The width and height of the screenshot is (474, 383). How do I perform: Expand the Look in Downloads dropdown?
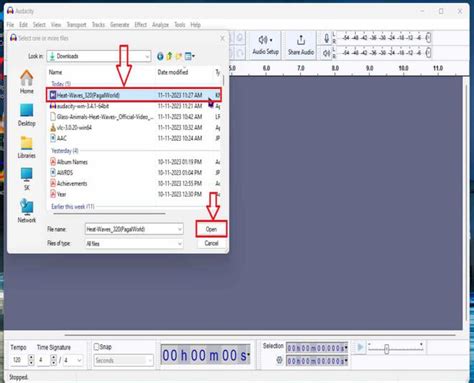pos(99,56)
